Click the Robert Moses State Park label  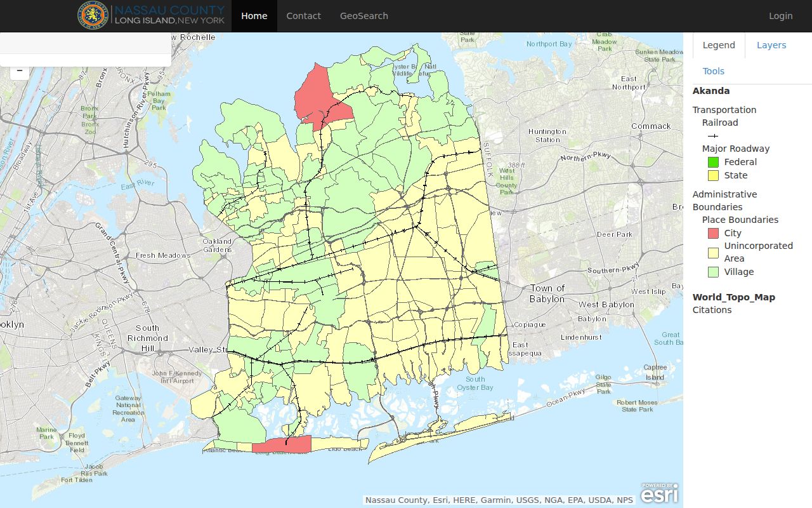click(x=638, y=406)
